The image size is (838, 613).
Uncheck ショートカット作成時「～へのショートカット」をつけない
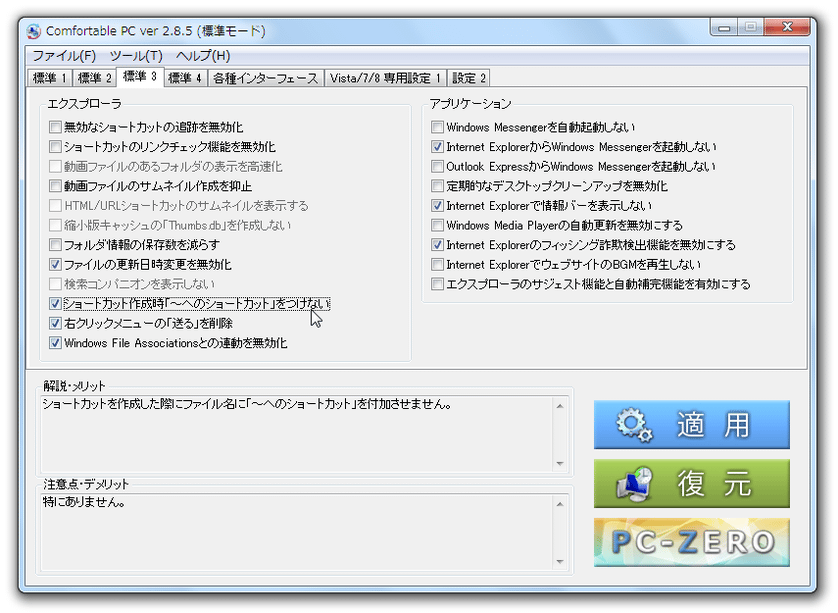point(55,304)
